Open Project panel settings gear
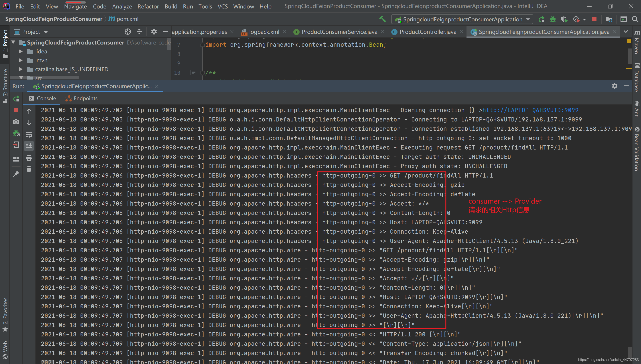 tap(154, 32)
